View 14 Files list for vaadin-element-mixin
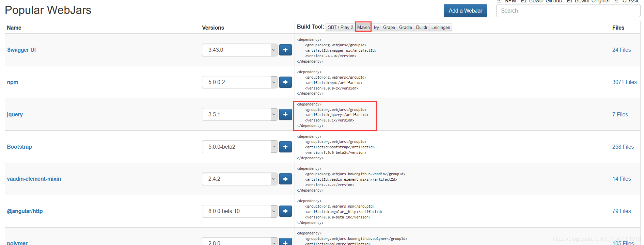This screenshot has width=644, height=245. [x=622, y=179]
